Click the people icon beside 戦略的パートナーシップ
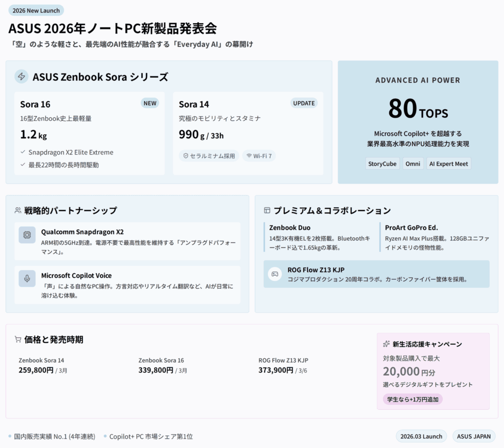The height and width of the screenshot is (448, 504). click(18, 210)
